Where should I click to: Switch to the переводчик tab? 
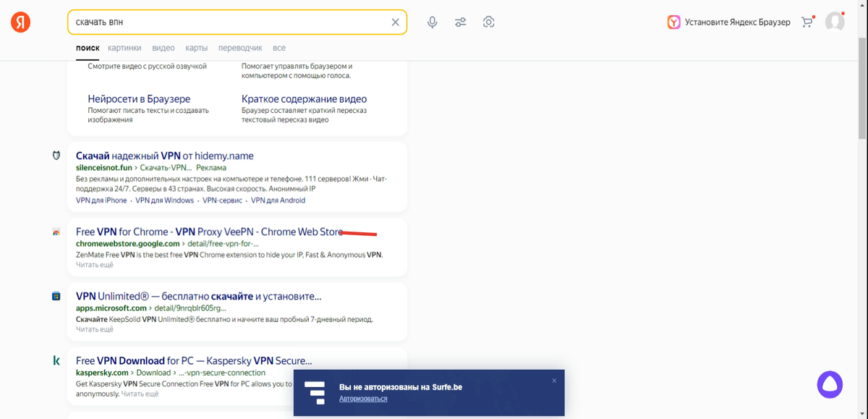pos(240,48)
